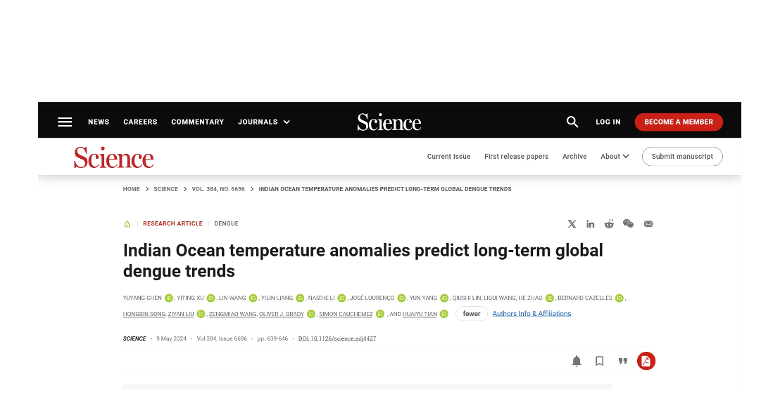Open Authors Info & Affiliations link
Image resolution: width=757 pixels, height=409 pixels.
532,313
